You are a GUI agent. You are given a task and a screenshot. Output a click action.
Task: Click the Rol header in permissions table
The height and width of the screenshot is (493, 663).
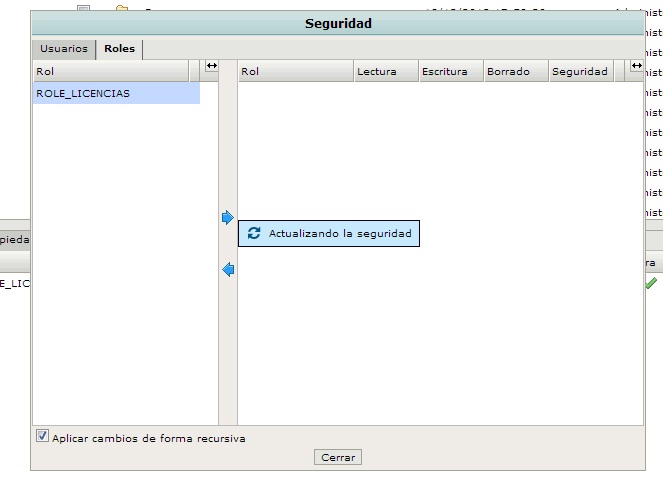[x=295, y=72]
